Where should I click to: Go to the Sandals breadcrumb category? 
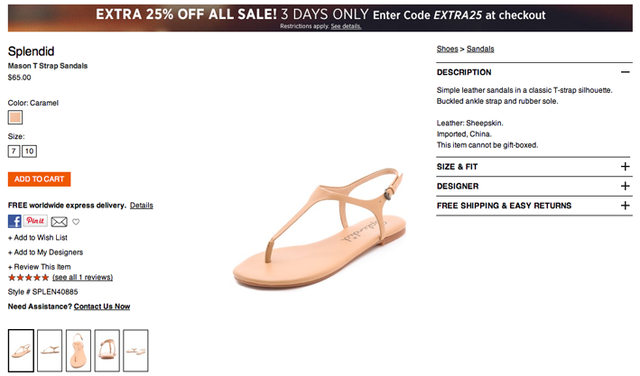pos(480,49)
